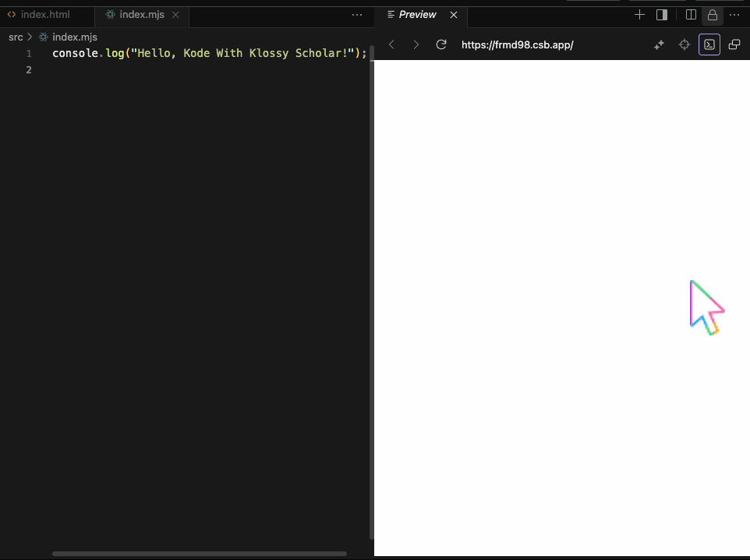Open preview panel ellipsis menu

[734, 15]
